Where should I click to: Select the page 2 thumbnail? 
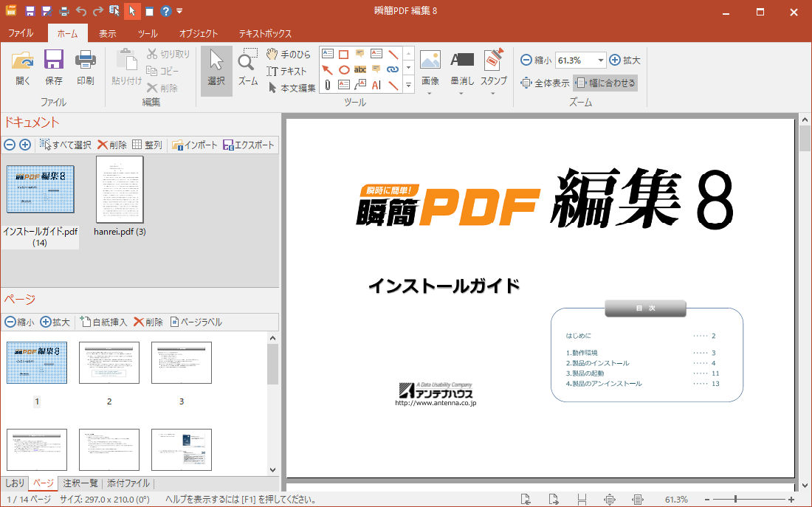[x=109, y=362]
